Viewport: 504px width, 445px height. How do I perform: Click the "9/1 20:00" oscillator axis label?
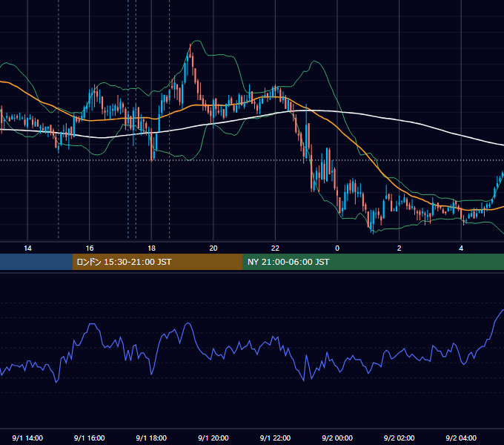213,438
